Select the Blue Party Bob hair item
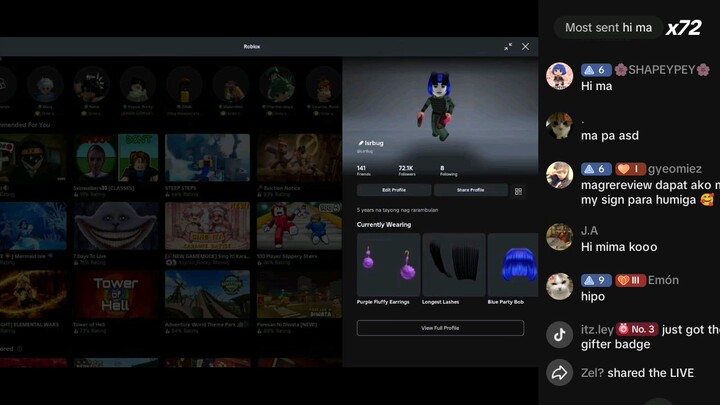Image resolution: width=720 pixels, height=405 pixels. tap(513, 268)
